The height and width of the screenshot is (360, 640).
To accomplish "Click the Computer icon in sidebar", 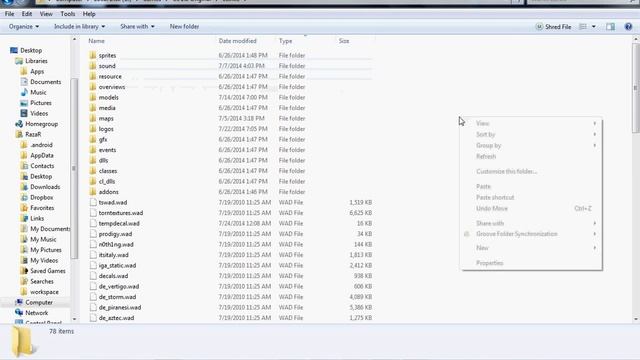I will click(19, 302).
